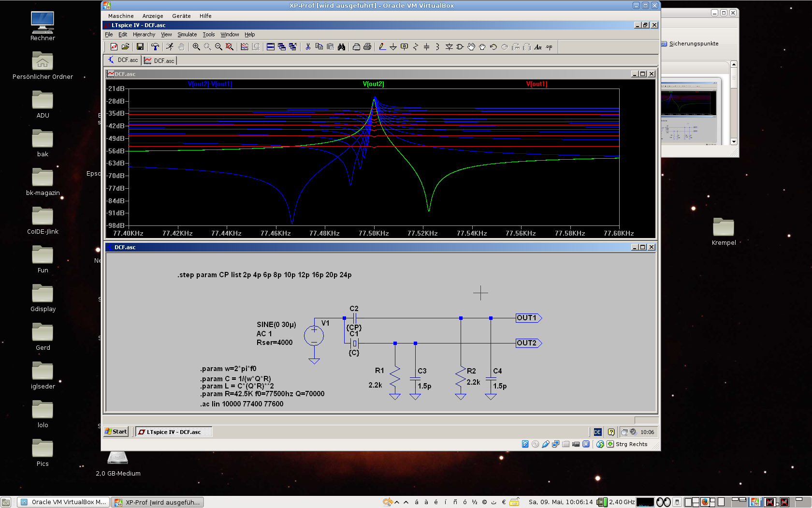The width and height of the screenshot is (812, 508).
Task: Open the Krempel desktop folder
Action: click(x=724, y=231)
